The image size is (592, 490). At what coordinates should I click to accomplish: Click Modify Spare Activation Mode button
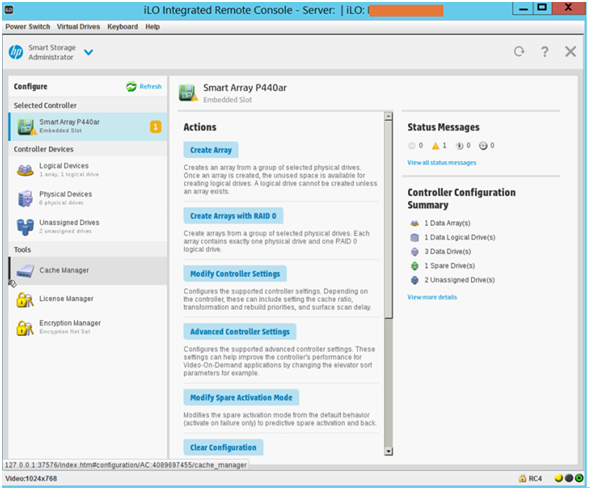click(241, 398)
